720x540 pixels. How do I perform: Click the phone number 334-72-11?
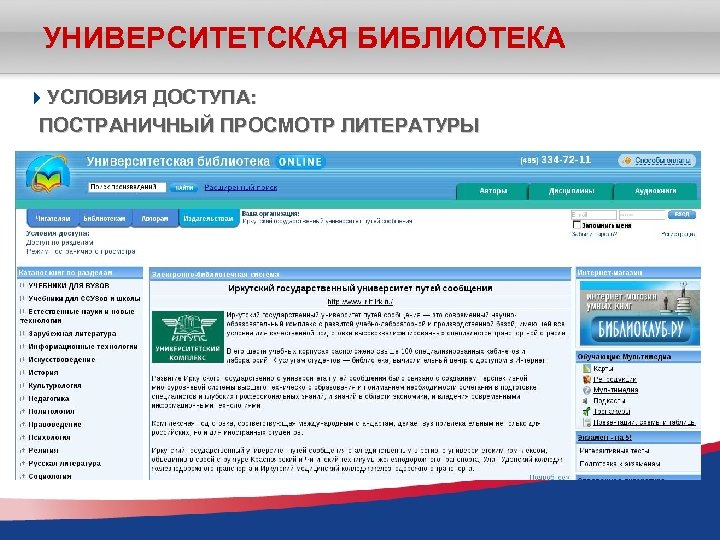[566, 160]
